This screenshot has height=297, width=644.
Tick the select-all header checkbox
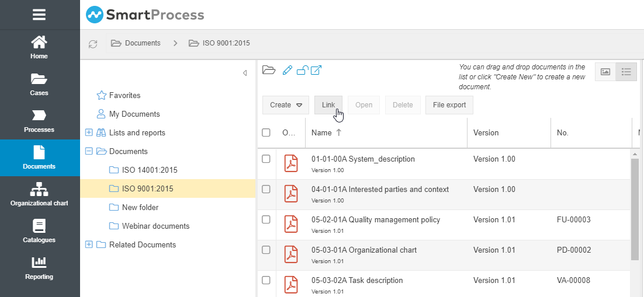pos(266,132)
